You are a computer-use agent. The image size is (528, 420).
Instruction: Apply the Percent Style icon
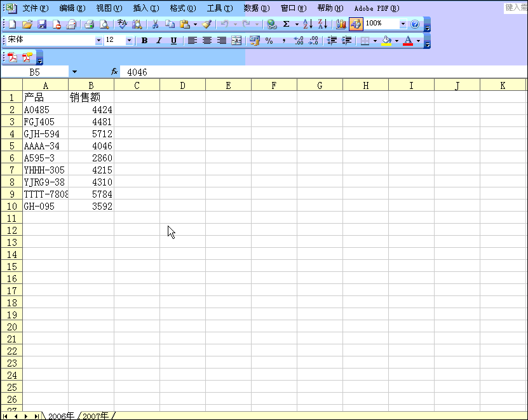[x=268, y=41]
